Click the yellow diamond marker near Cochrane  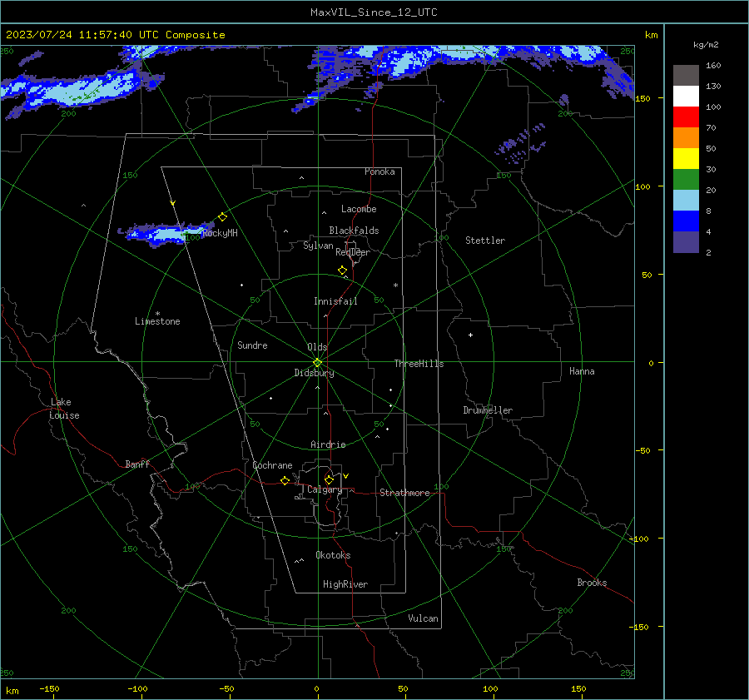click(285, 480)
